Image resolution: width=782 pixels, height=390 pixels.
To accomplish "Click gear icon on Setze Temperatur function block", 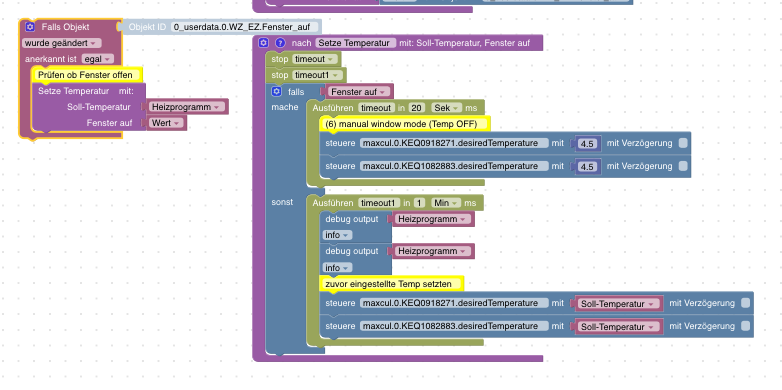I will (264, 43).
